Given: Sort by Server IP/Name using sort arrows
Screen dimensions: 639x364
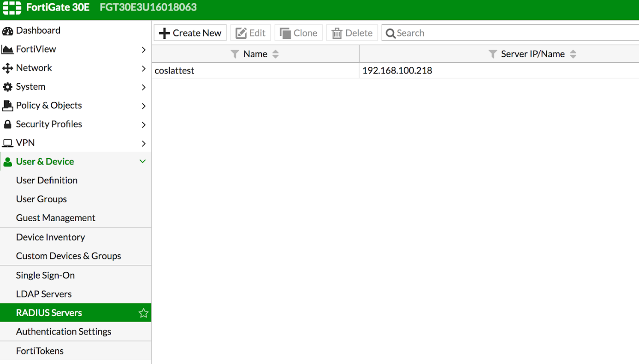Looking at the screenshot, I should click(x=573, y=54).
